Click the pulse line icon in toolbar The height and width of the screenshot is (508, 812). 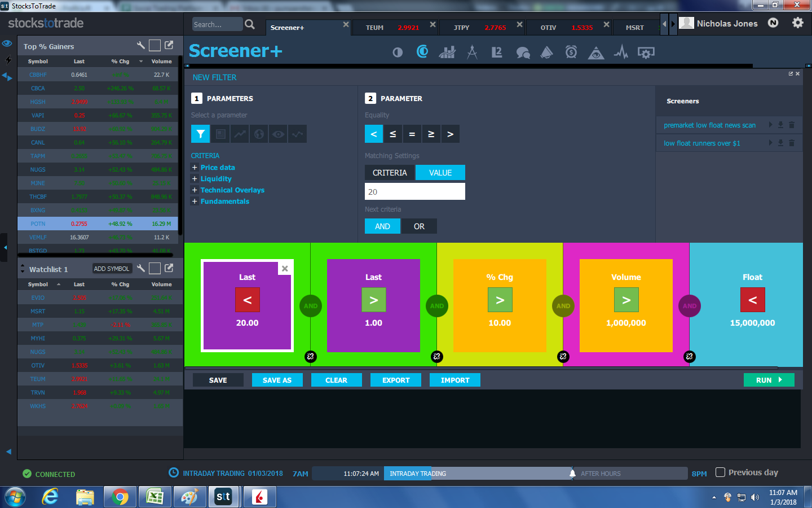(x=621, y=52)
